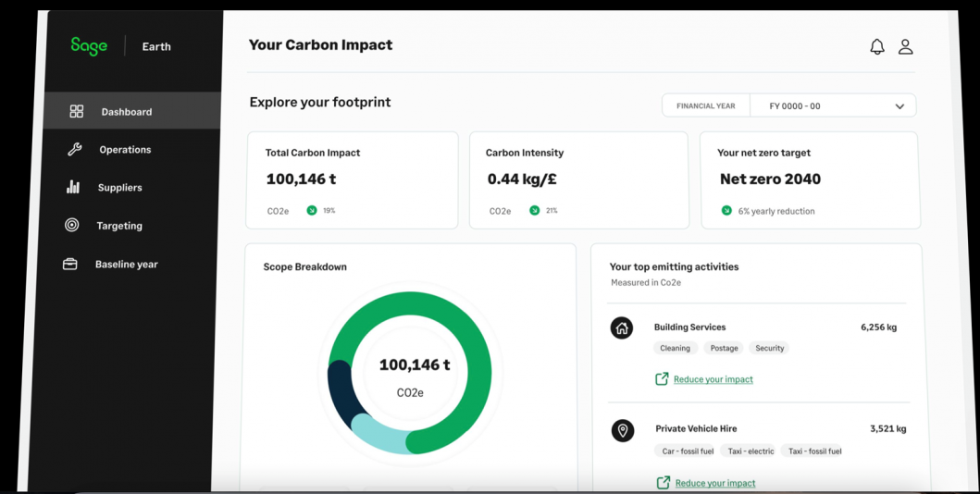Click external link icon under Building Services
Viewport: 980px width, 494px height.
[x=662, y=379]
